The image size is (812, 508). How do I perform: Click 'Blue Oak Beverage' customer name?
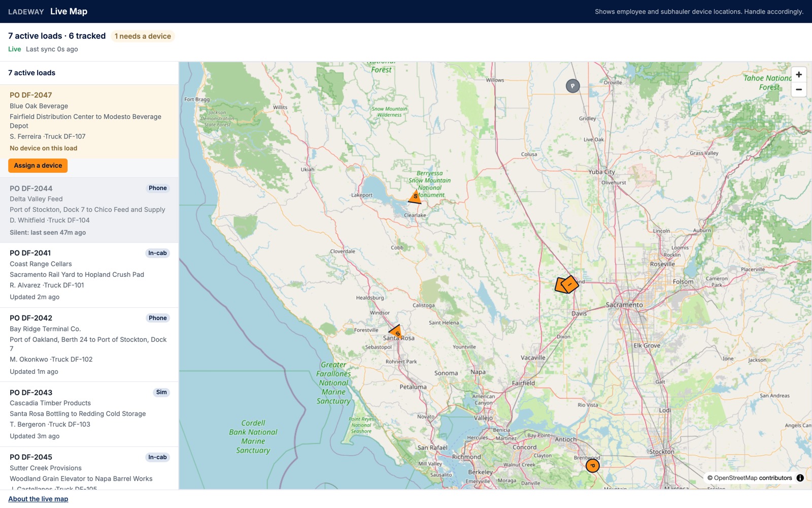click(x=39, y=106)
